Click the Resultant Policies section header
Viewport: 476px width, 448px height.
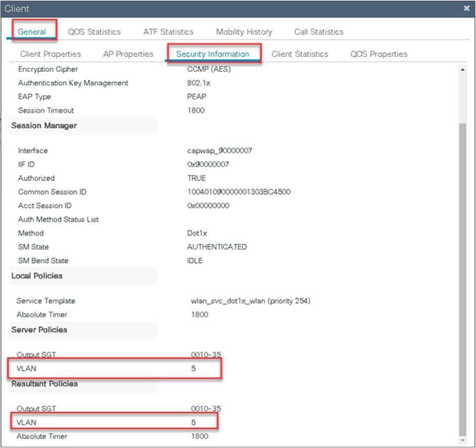(x=44, y=384)
